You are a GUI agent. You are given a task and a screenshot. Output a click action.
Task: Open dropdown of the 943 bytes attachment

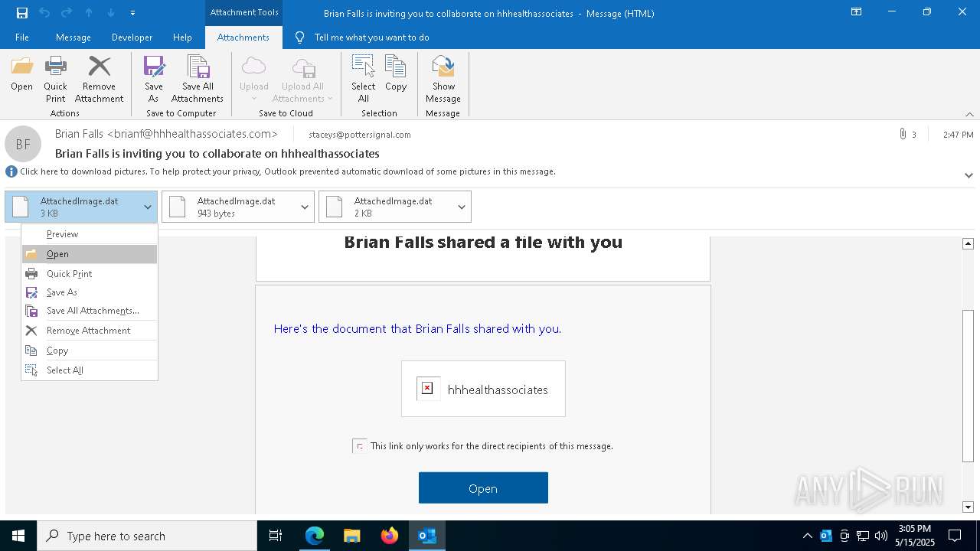pyautogui.click(x=305, y=207)
